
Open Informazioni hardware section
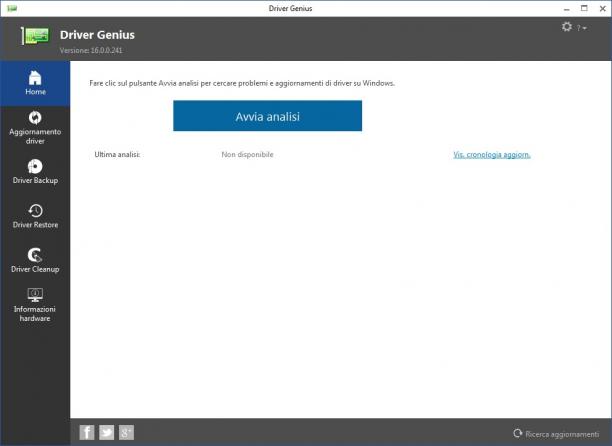click(x=35, y=305)
